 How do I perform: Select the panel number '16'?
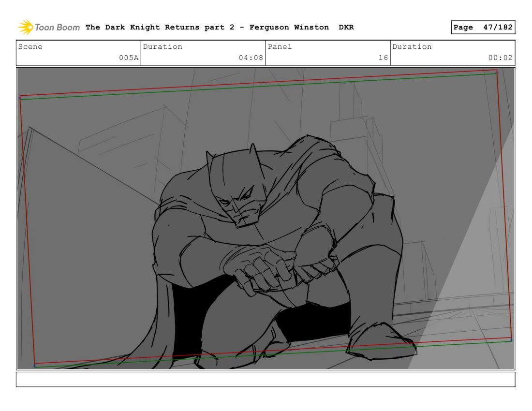383,58
